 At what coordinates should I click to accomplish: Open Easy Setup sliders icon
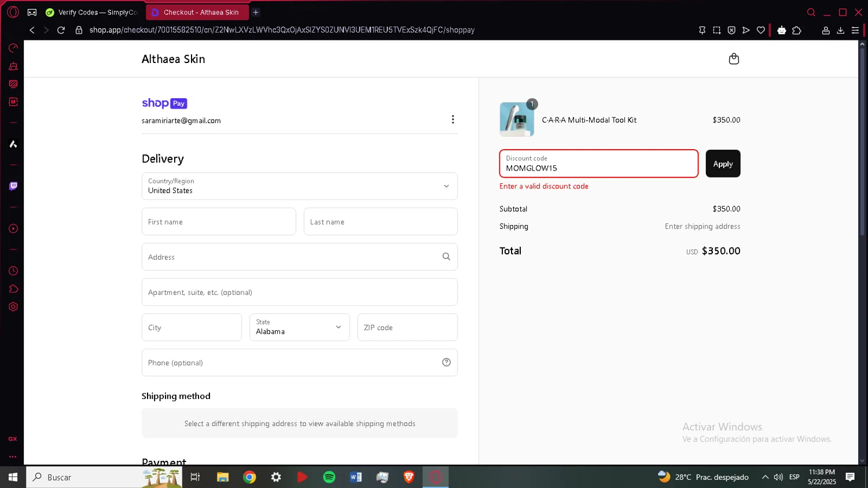[x=855, y=30]
